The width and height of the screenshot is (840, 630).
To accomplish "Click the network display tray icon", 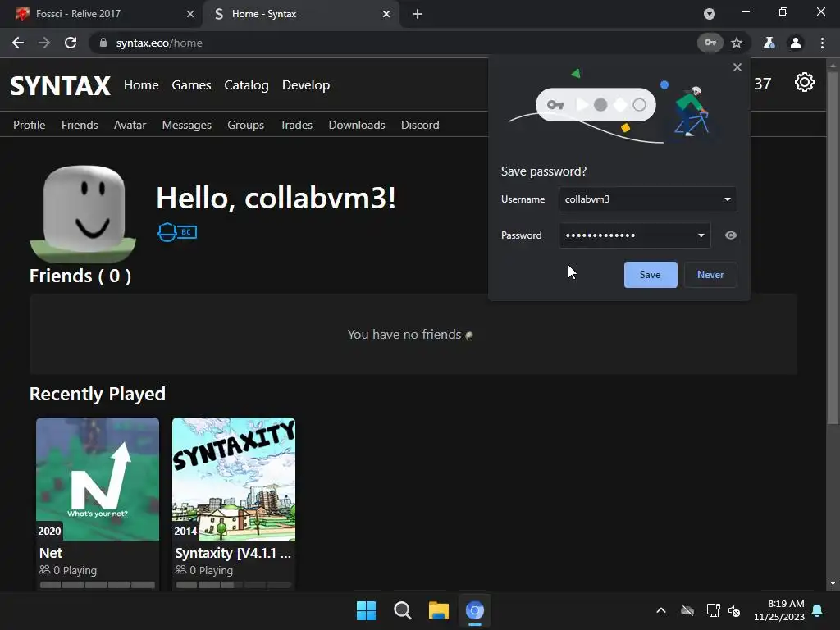I will (713, 610).
